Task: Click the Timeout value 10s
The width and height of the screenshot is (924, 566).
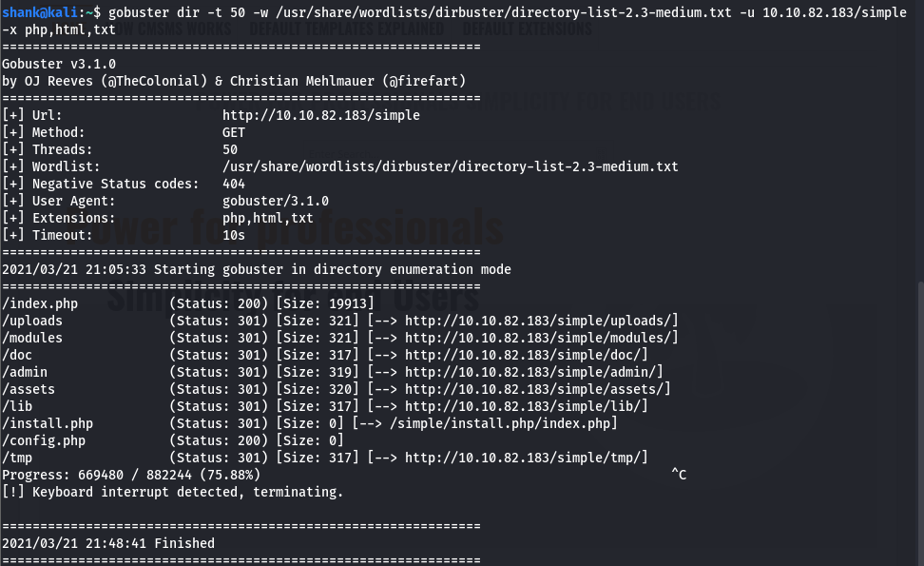Action: pos(233,235)
